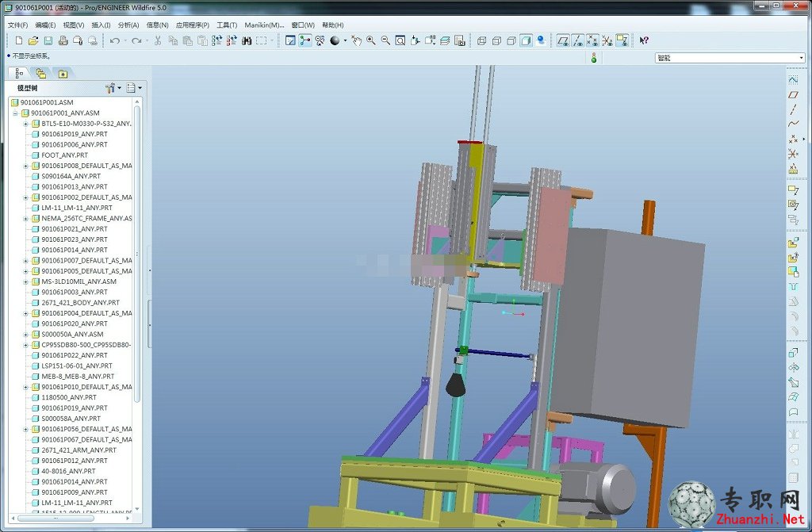Open the 视图(V) menu

pyautogui.click(x=74, y=25)
